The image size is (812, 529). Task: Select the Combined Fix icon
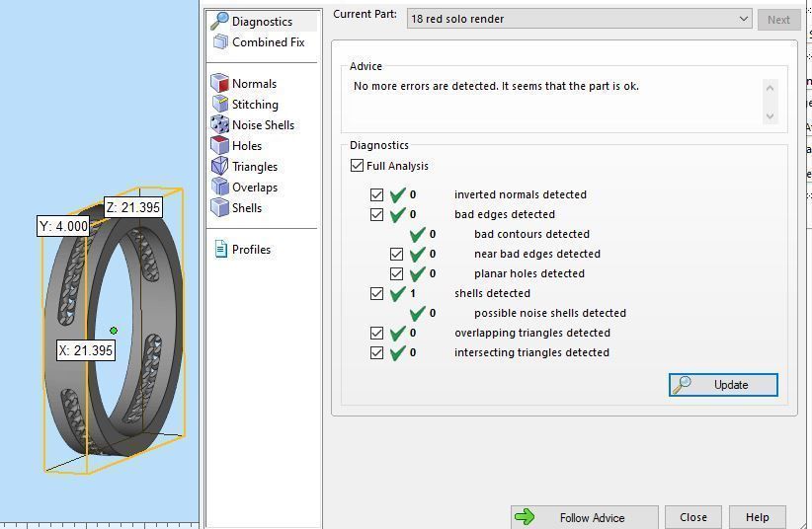tap(220, 41)
